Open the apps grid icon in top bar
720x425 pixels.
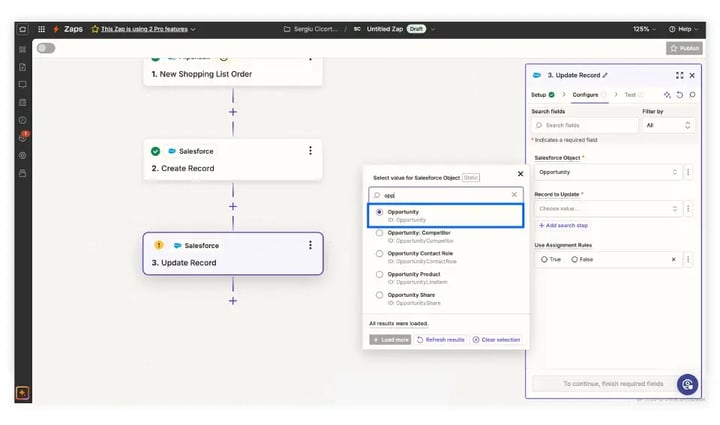(x=41, y=29)
